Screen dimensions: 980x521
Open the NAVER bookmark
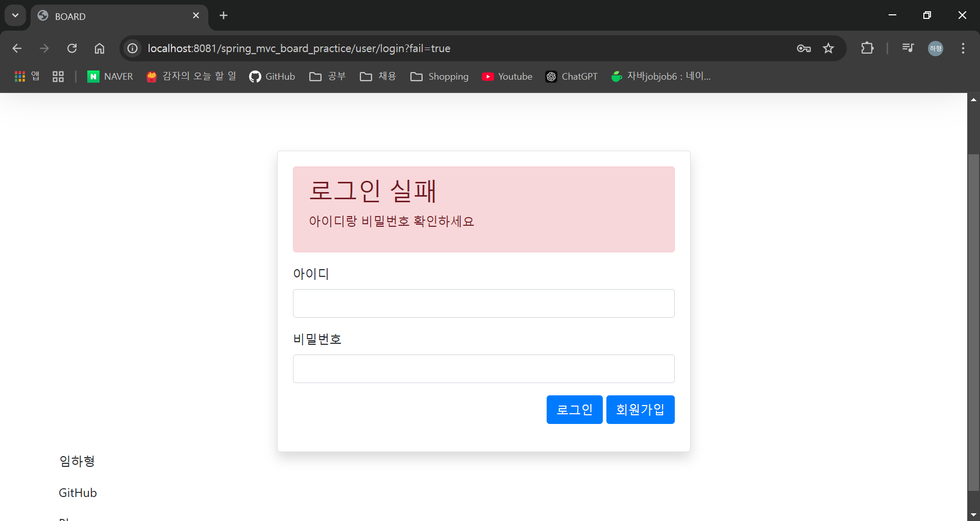[x=110, y=77]
